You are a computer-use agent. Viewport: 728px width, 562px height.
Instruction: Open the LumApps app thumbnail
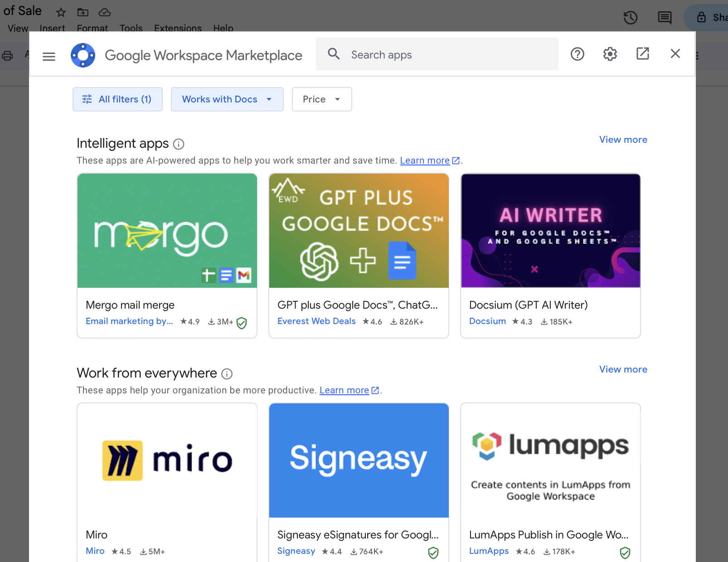(551, 460)
